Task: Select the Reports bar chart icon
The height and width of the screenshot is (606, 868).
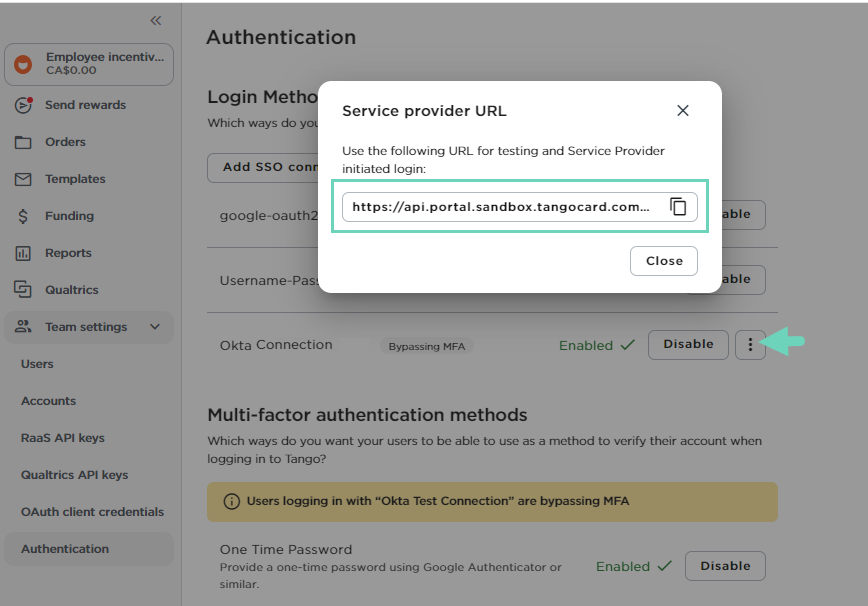Action: coord(21,253)
